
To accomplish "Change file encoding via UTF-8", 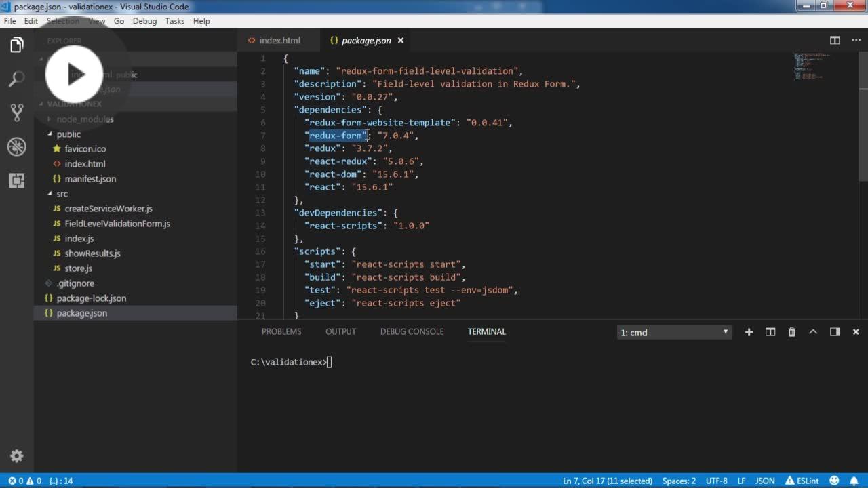I will point(717,481).
